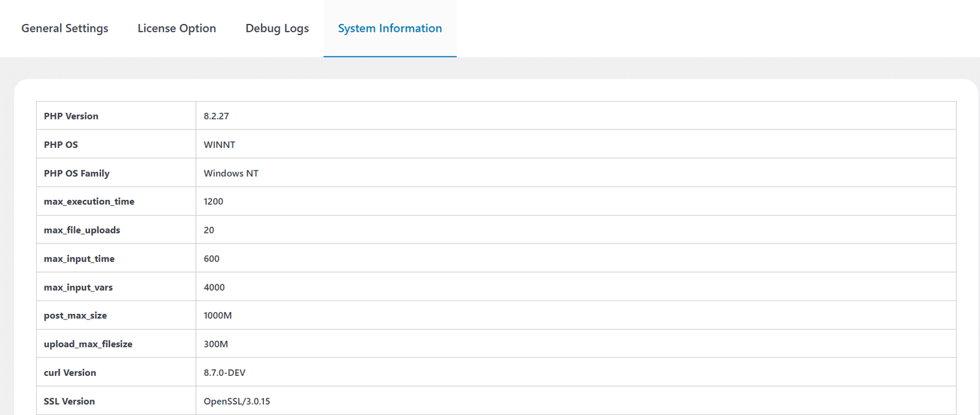980x415 pixels.
Task: Click the post_max_size label
Action: [75, 316]
